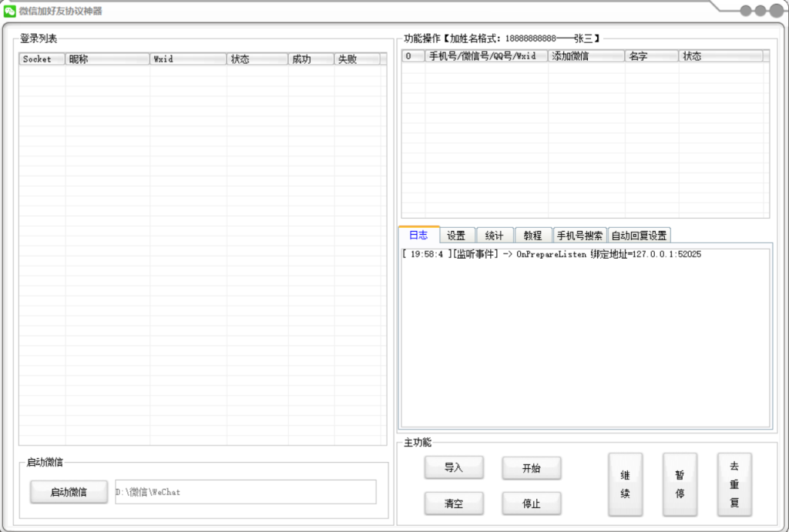Click the 手机号/微信号/QQ号/Wxid column header
Image resolution: width=789 pixels, height=532 pixels.
[485, 56]
